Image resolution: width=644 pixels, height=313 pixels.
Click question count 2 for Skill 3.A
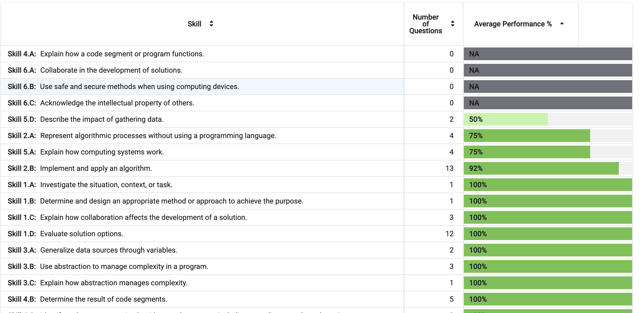pyautogui.click(x=452, y=250)
